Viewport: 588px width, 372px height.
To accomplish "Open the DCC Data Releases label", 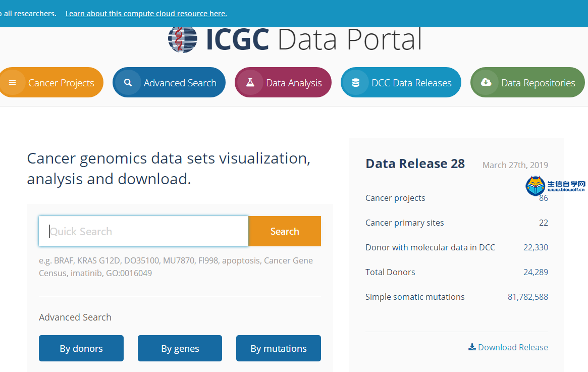I will tap(411, 83).
